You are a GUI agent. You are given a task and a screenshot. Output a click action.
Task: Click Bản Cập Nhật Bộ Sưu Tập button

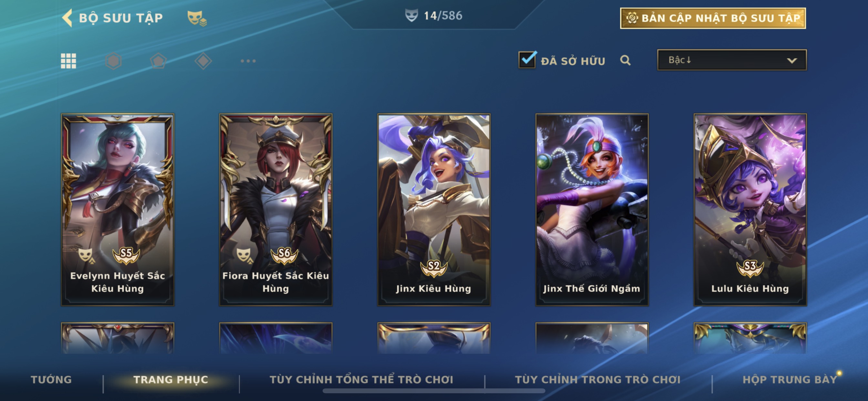(713, 18)
